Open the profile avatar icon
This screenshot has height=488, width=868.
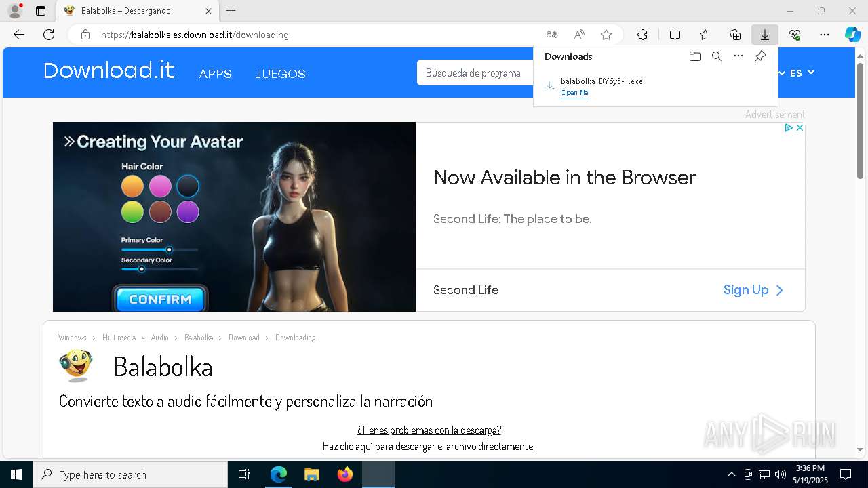pos(15,11)
